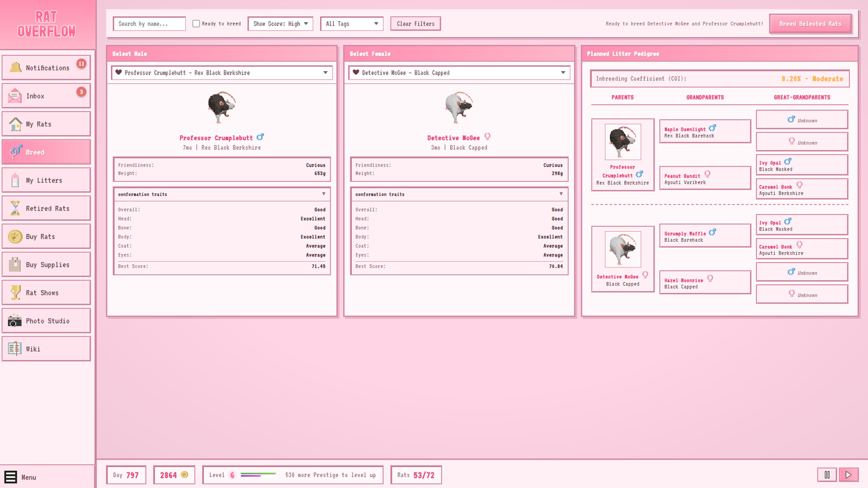Select the My Rats house icon
Screen dimensions: 868x488
(16, 123)
